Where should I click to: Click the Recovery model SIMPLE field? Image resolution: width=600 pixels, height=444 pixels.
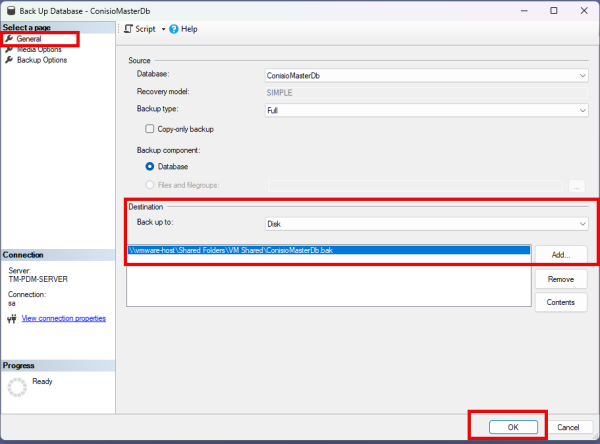(x=426, y=93)
